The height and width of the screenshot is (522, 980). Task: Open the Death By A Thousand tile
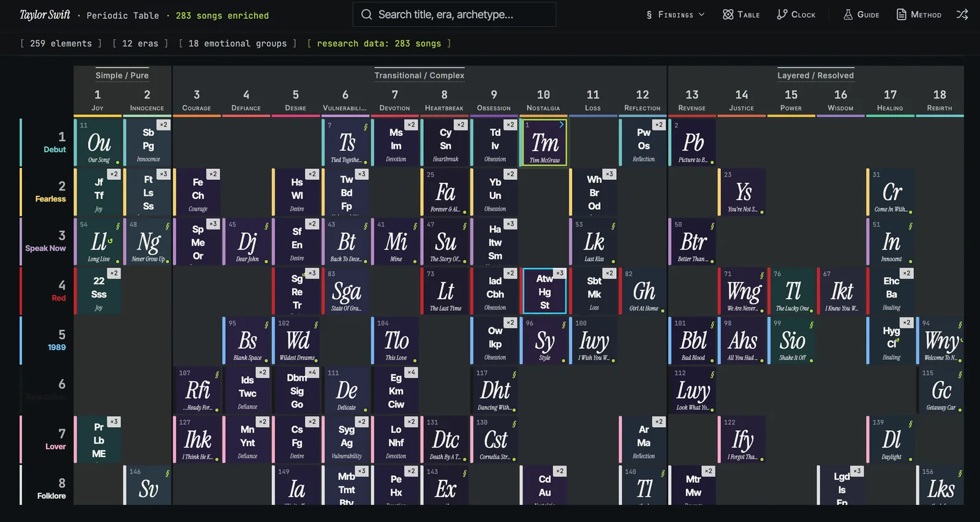[x=445, y=440]
